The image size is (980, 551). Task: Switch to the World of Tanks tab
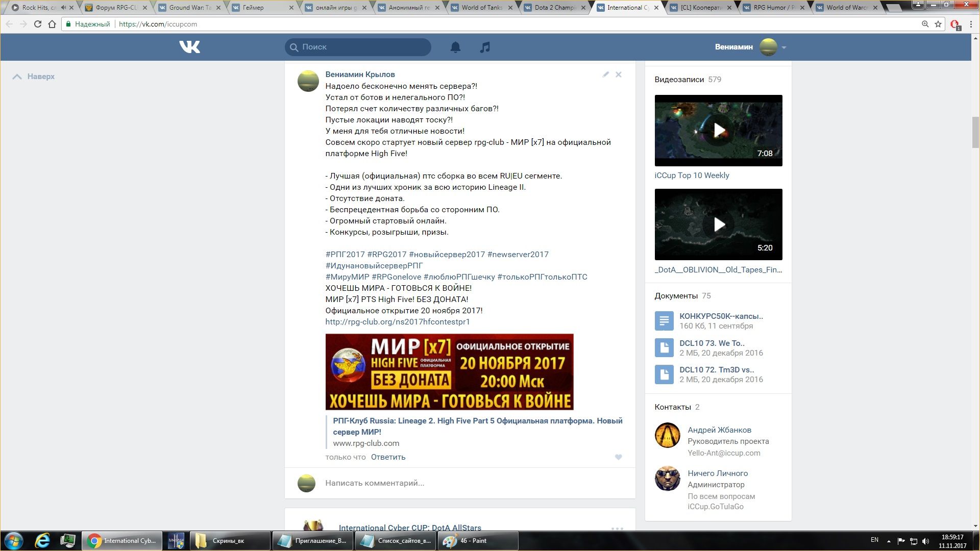[482, 8]
